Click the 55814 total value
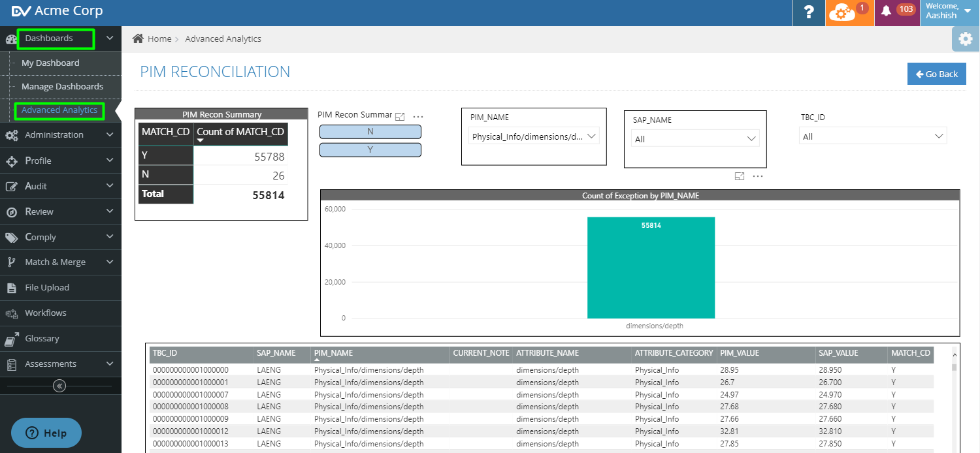 click(x=269, y=195)
